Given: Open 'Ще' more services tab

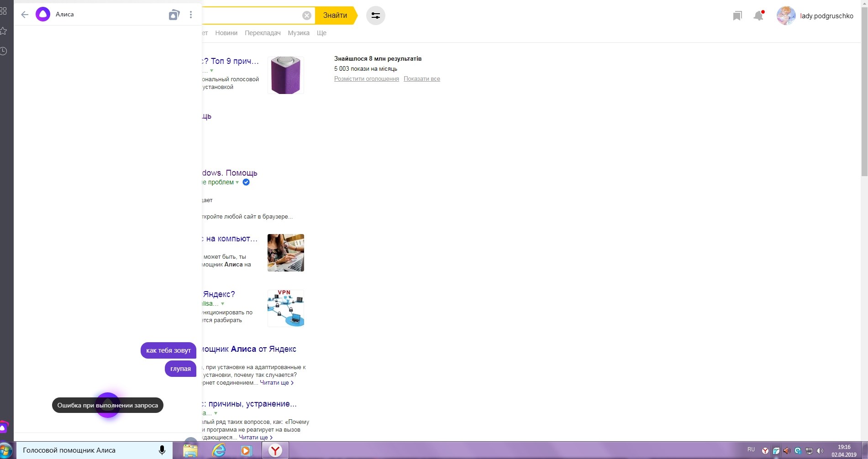Looking at the screenshot, I should (321, 33).
